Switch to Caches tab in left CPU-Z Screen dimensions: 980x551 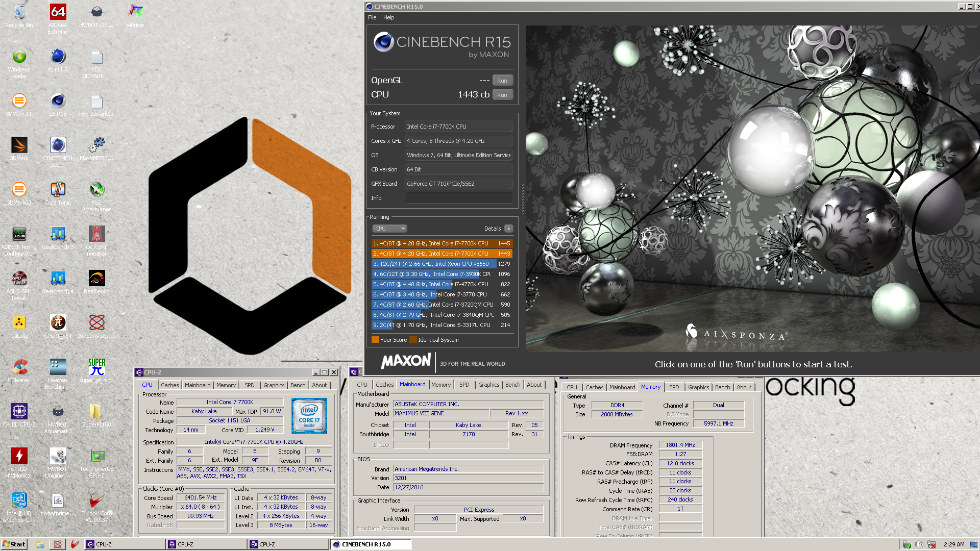(x=170, y=385)
